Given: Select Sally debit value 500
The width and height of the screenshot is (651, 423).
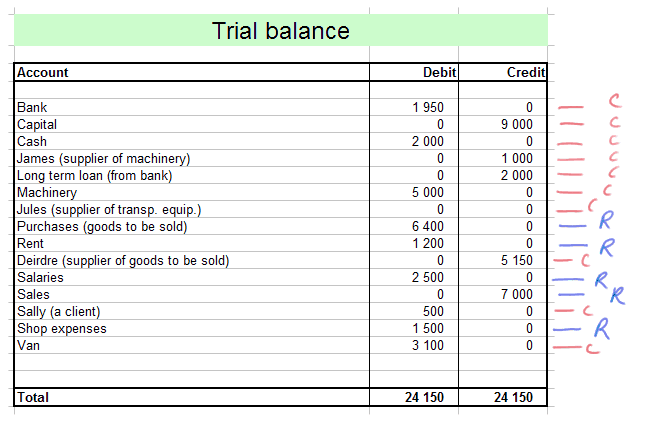Looking at the screenshot, I should [x=414, y=311].
